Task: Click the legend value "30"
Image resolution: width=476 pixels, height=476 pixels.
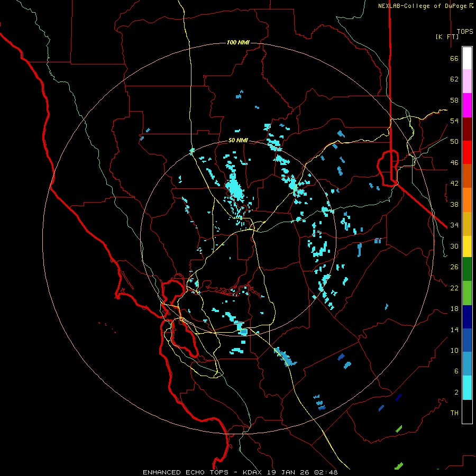Action: coord(454,246)
